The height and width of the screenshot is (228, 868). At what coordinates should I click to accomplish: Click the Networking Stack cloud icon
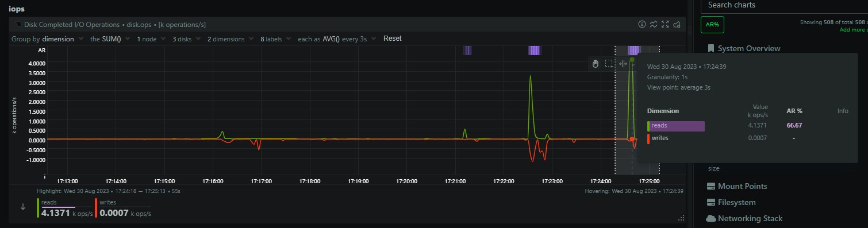point(710,218)
